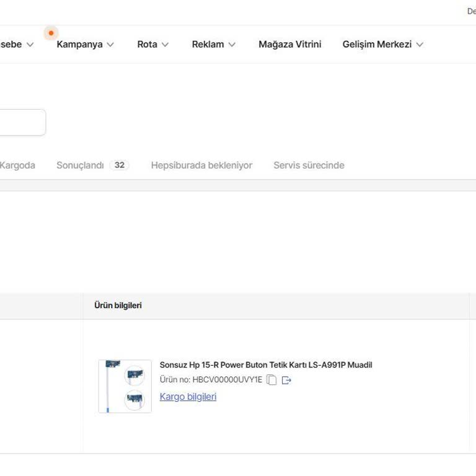Expand the Gelişim Merkezi chevron
476x476 pixels.
click(x=420, y=45)
